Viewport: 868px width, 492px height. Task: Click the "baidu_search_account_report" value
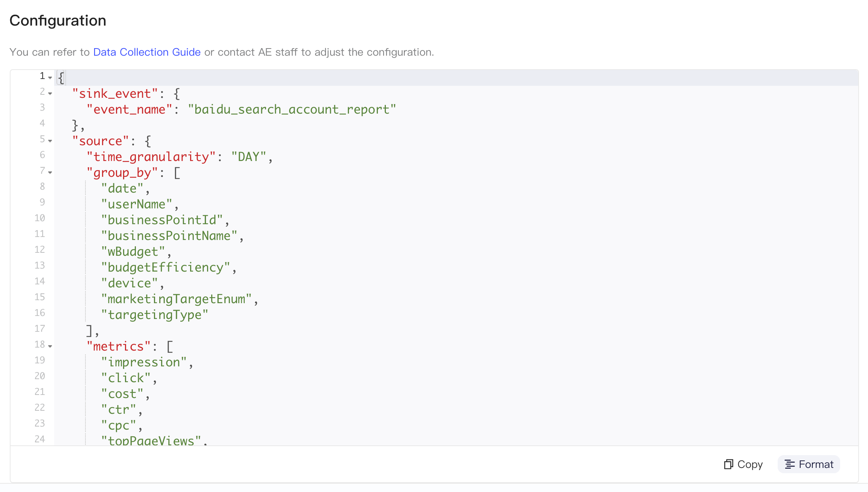(x=292, y=109)
